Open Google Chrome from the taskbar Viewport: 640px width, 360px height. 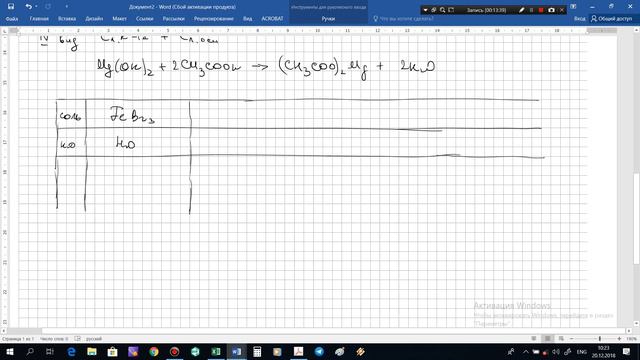(x=154, y=351)
